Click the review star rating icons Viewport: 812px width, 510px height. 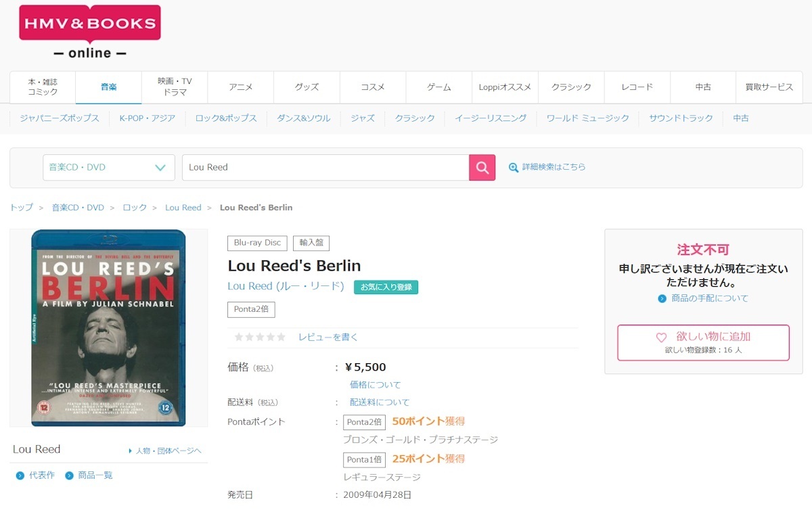[x=260, y=337]
